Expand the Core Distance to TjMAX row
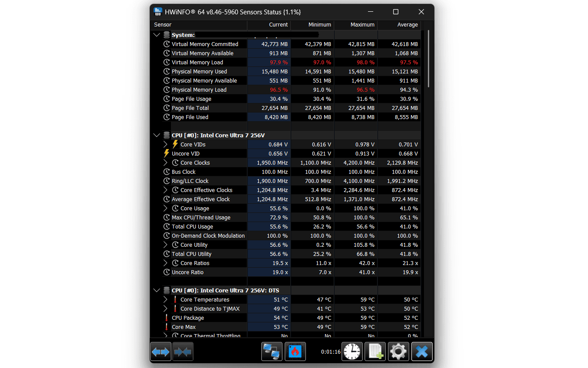This screenshot has width=588, height=368. (165, 309)
